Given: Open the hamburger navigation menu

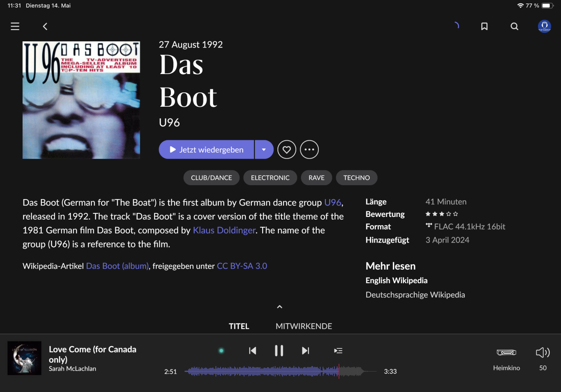Looking at the screenshot, I should (x=15, y=27).
